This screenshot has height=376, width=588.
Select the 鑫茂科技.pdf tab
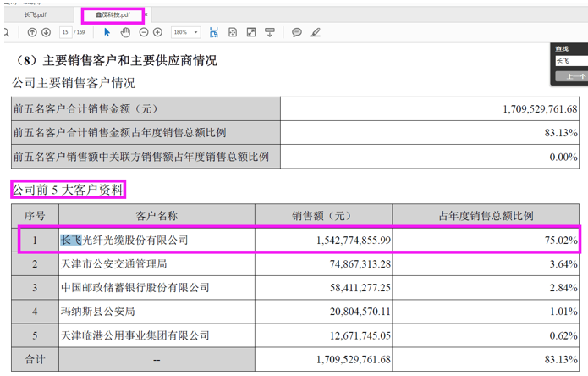pos(113,15)
